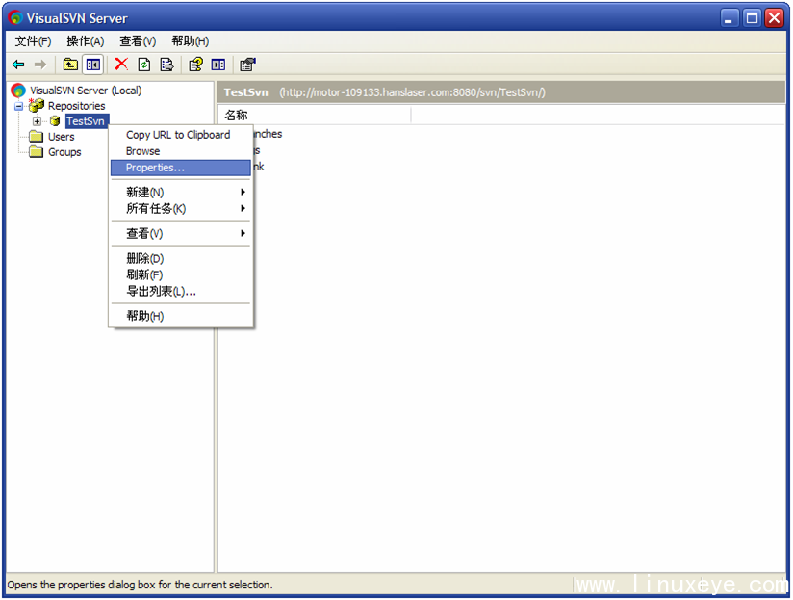Image resolution: width=793 pixels, height=600 pixels.
Task: Open the 所有任务(K) submenu arrow
Action: pyautogui.click(x=243, y=208)
